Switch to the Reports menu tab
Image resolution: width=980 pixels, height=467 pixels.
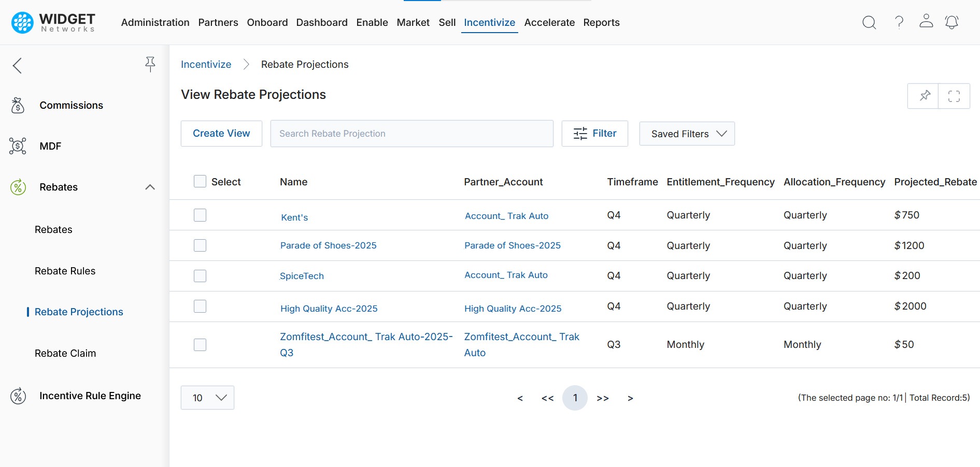point(601,22)
